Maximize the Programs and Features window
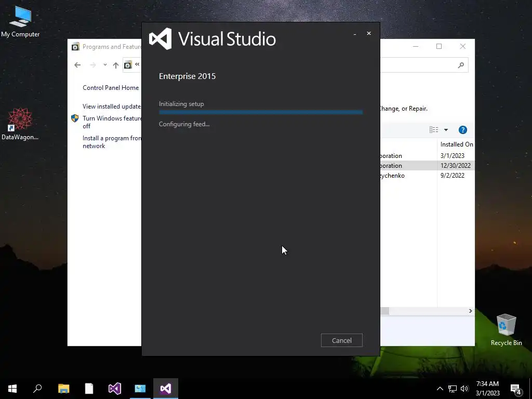This screenshot has width=532, height=399. pos(439,46)
